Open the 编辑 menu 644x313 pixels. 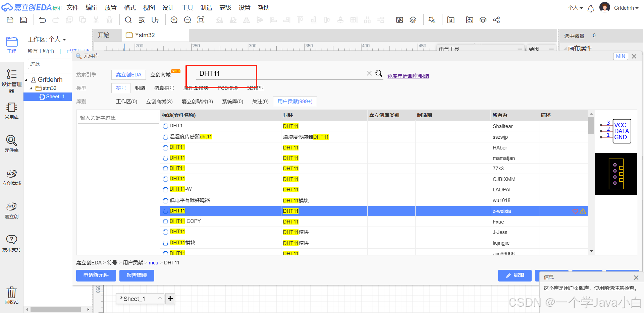(x=92, y=7)
